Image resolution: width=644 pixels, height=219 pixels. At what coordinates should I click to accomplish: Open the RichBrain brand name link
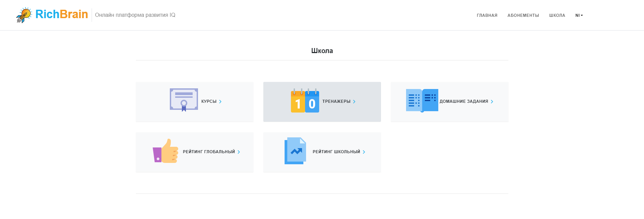pos(61,14)
